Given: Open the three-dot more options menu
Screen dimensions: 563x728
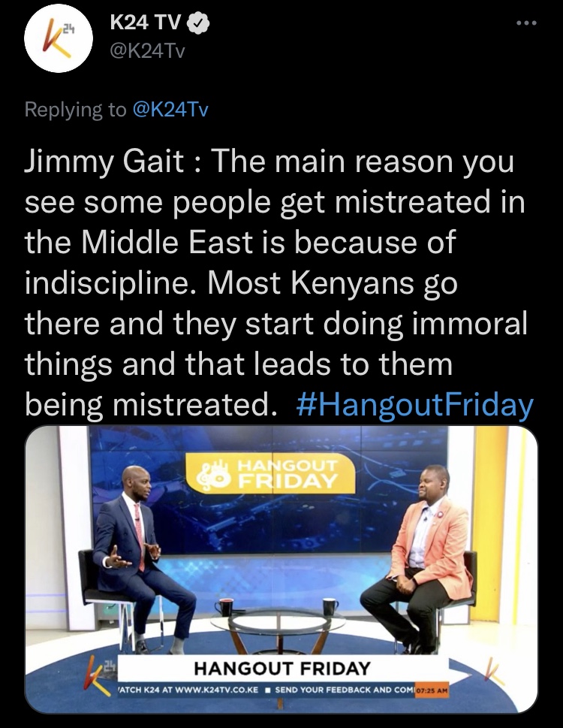Looking at the screenshot, I should click(527, 23).
